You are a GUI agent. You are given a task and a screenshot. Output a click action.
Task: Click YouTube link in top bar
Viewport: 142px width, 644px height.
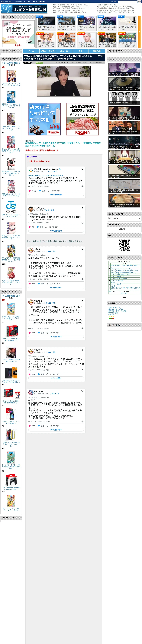click(41, 2)
